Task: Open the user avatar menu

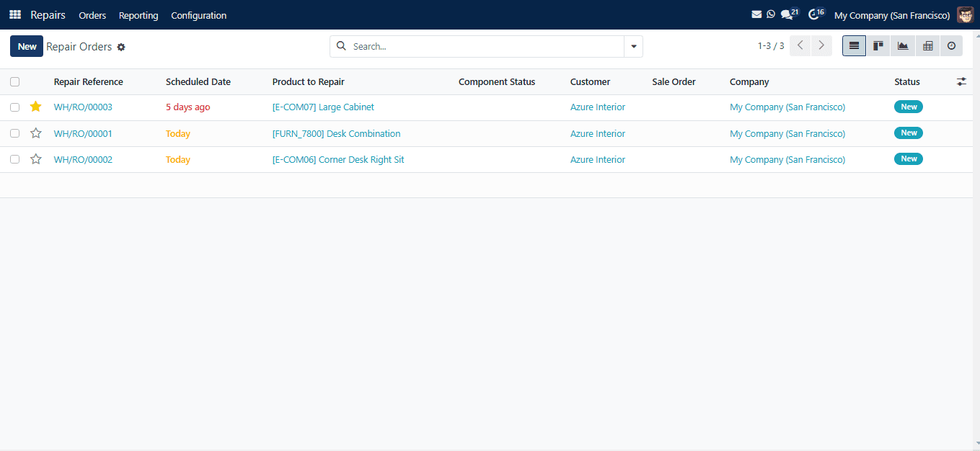Action: (965, 15)
